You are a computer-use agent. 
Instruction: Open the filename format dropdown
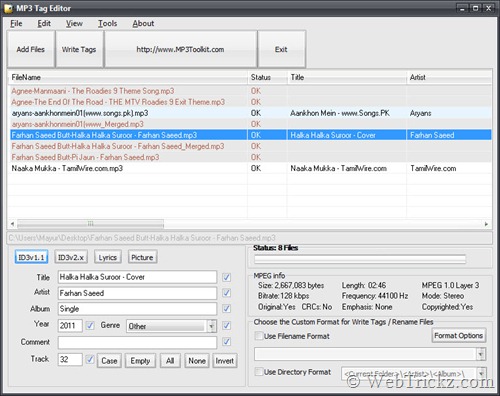tap(481, 354)
